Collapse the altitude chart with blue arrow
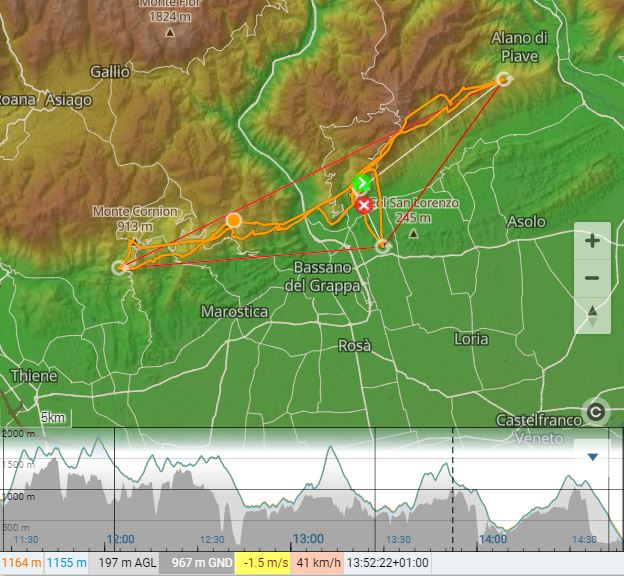This screenshot has height=576, width=624. [x=593, y=457]
